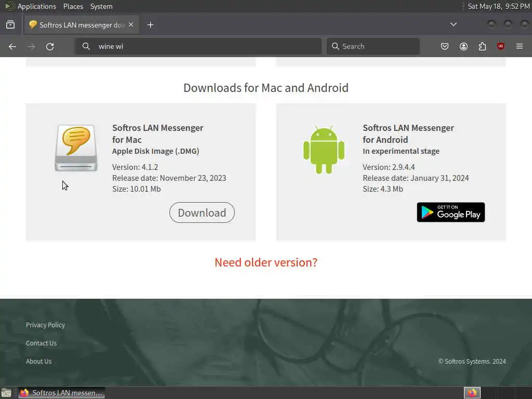Open a new browser tab
The image size is (532, 399).
151,25
